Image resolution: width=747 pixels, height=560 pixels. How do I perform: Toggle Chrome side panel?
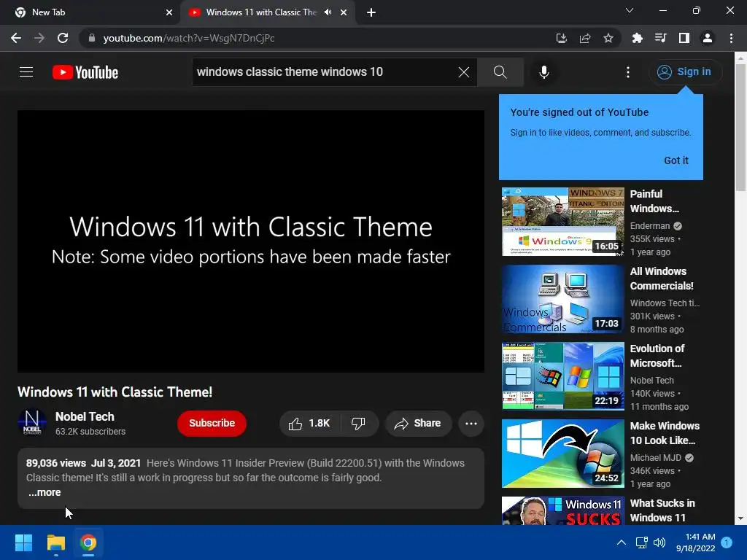[x=684, y=38]
